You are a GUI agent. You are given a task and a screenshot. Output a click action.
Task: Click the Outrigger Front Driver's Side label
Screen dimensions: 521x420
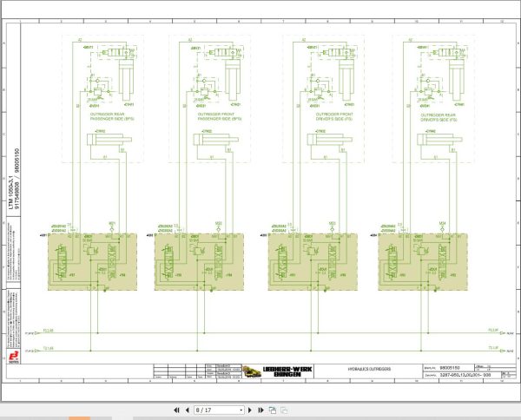click(x=334, y=116)
